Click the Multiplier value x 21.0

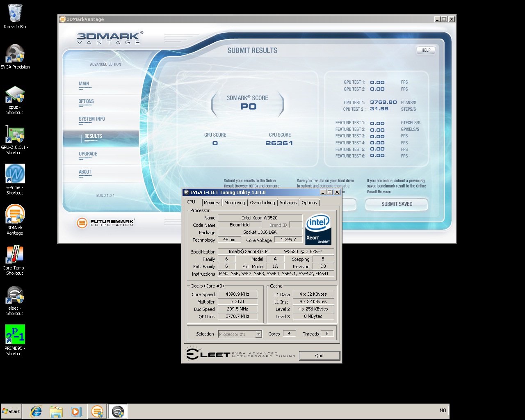point(237,301)
